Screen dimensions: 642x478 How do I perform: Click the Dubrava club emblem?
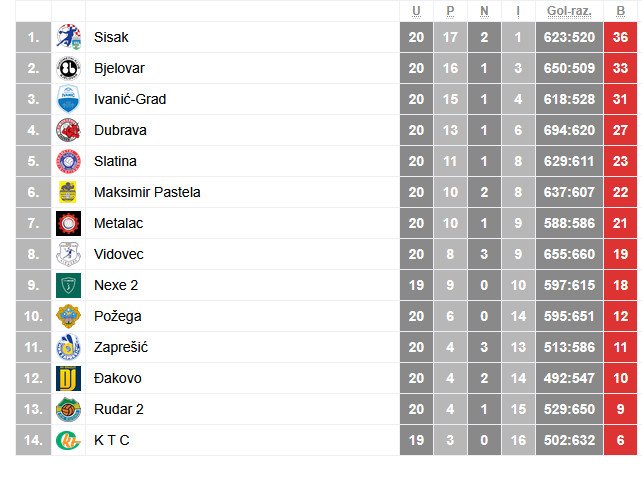[68, 130]
